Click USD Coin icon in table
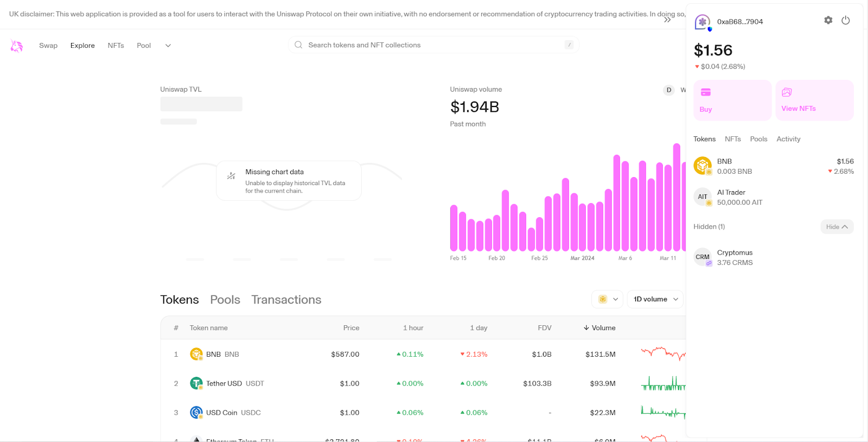The height and width of the screenshot is (442, 868). click(196, 413)
